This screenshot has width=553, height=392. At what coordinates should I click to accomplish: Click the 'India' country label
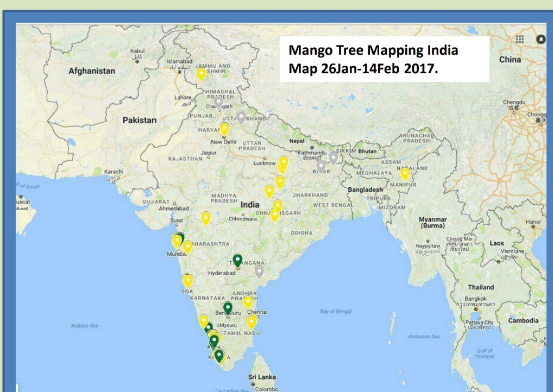pyautogui.click(x=250, y=205)
